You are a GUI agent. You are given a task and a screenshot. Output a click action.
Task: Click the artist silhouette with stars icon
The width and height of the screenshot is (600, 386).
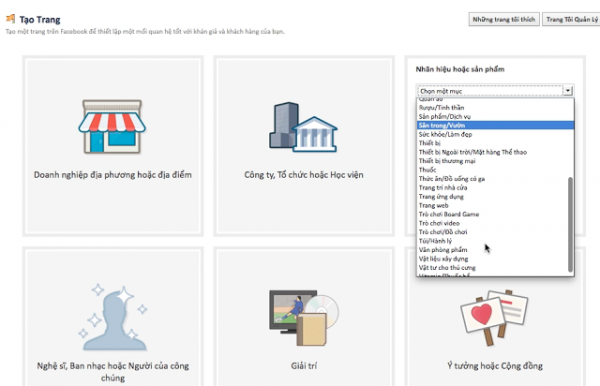tap(113, 318)
